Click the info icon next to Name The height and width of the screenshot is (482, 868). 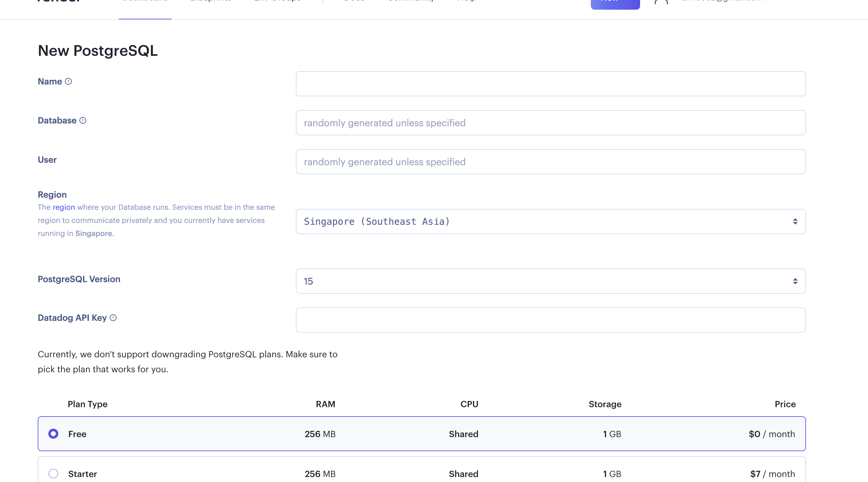tap(68, 82)
